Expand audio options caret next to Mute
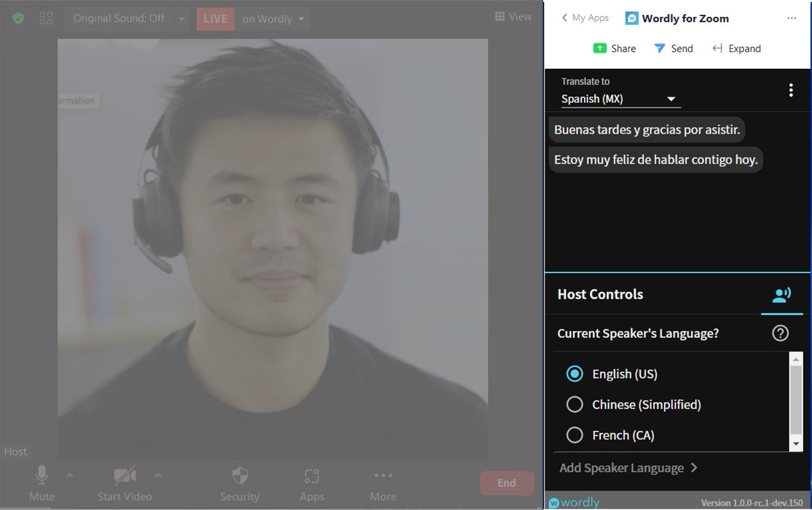Image resolution: width=812 pixels, height=510 pixels. [x=70, y=475]
